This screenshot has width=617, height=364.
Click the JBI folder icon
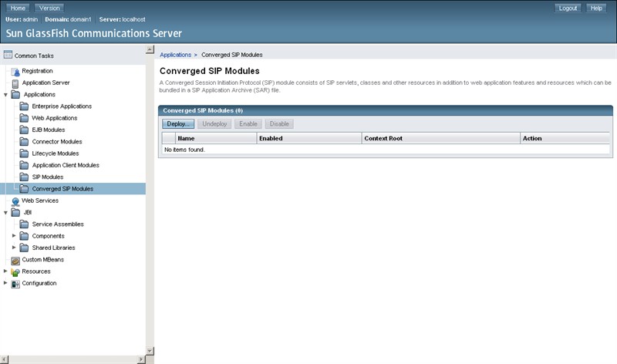[x=15, y=213]
